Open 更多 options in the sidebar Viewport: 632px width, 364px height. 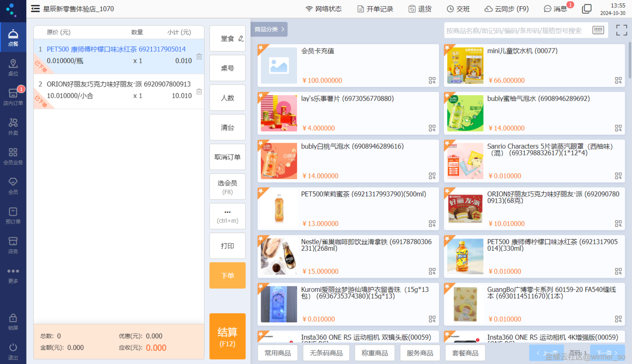point(13,275)
